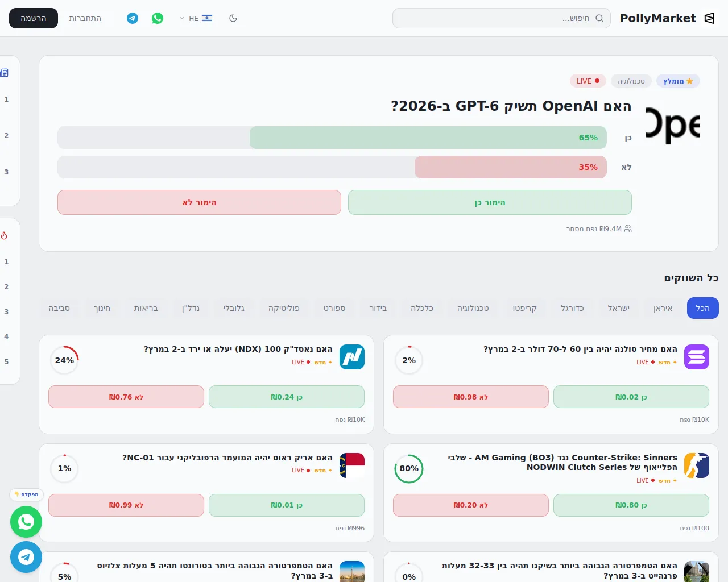Open the NC-01 Republican nominee market title
Image resolution: width=728 pixels, height=582 pixels.
[227, 458]
